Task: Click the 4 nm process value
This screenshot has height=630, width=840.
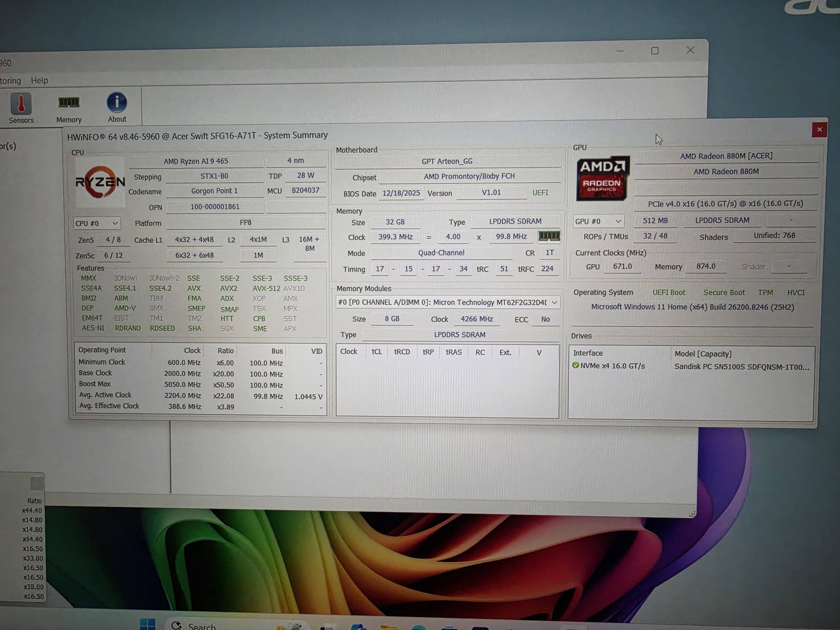Action: 296,161
